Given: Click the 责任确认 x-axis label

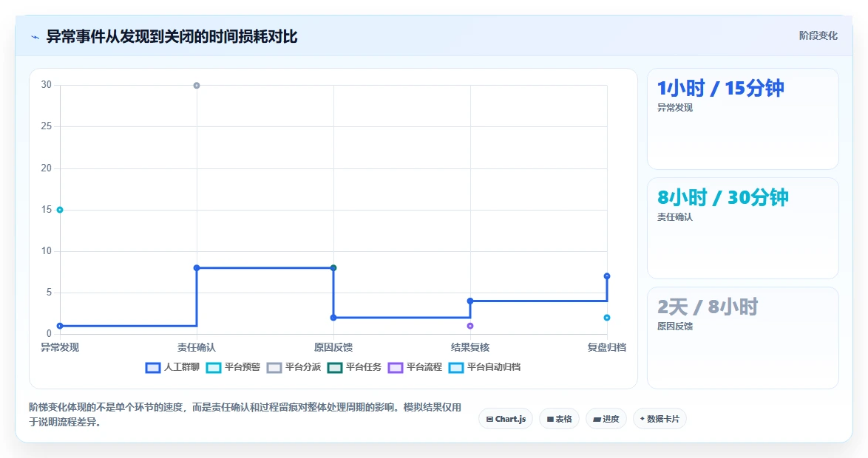Looking at the screenshot, I should (x=197, y=347).
